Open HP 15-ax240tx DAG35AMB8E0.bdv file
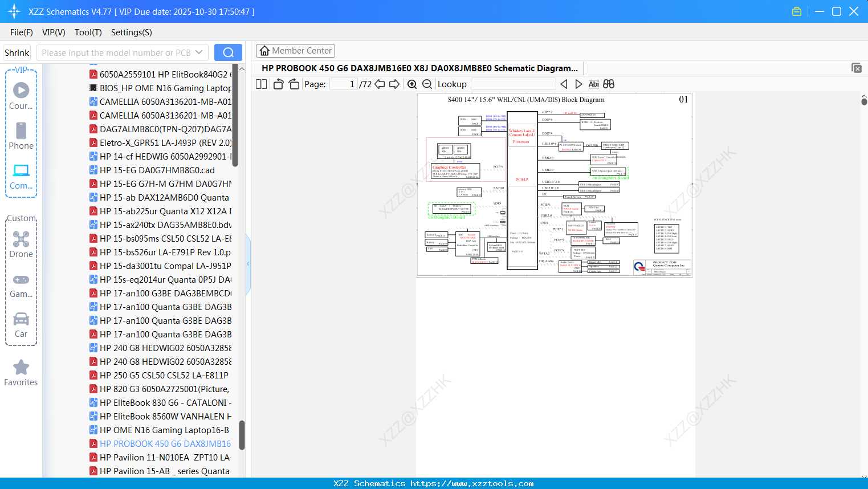The height and width of the screenshot is (489, 868). point(160,225)
